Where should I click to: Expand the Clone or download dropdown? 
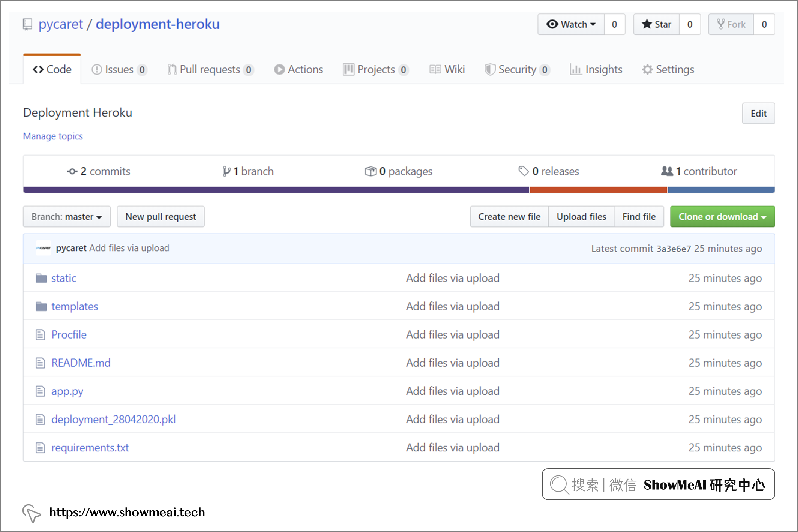pyautogui.click(x=722, y=216)
